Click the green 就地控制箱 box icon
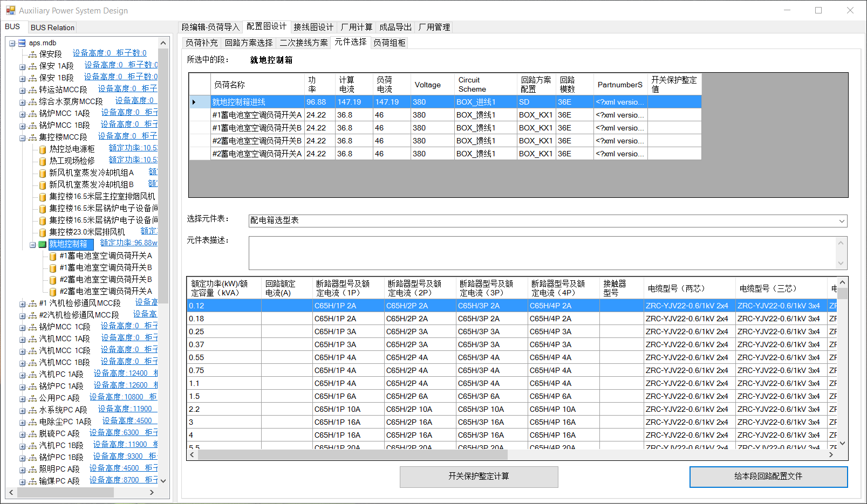Image resolution: width=867 pixels, height=504 pixels. coord(43,244)
